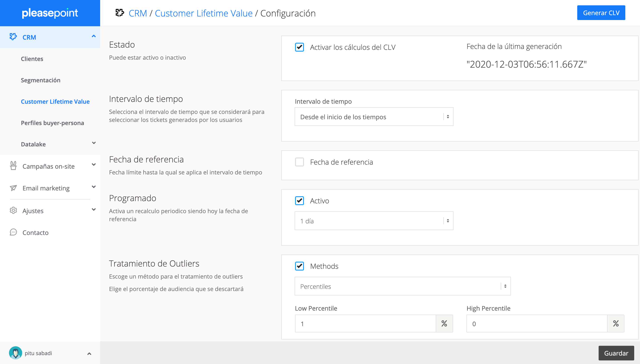Click the pitu sabadi user avatar
The height and width of the screenshot is (364, 640).
[15, 353]
